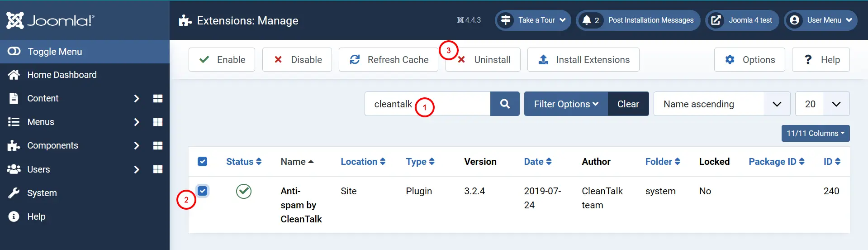Open the Users sidebar item

point(38,169)
